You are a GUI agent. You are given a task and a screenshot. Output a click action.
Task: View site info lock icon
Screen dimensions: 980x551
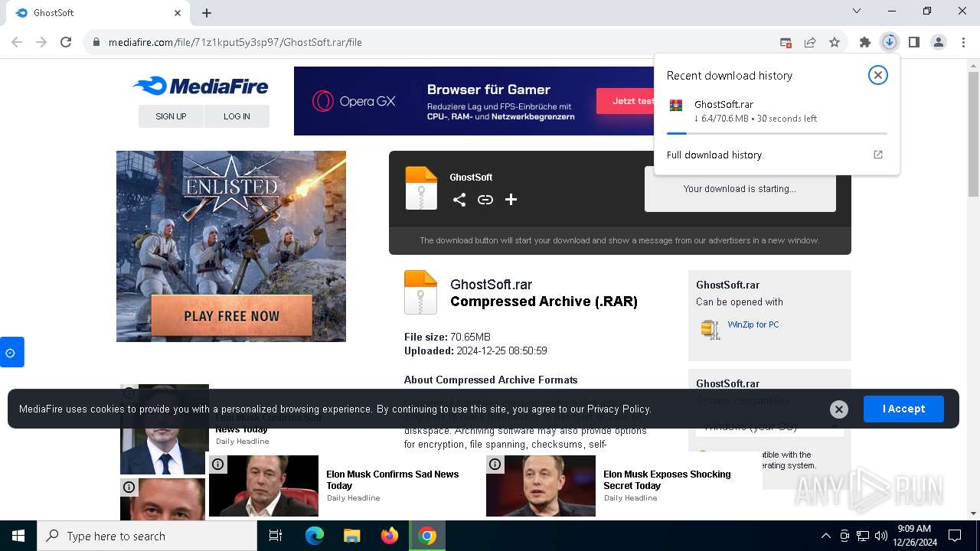(96, 42)
